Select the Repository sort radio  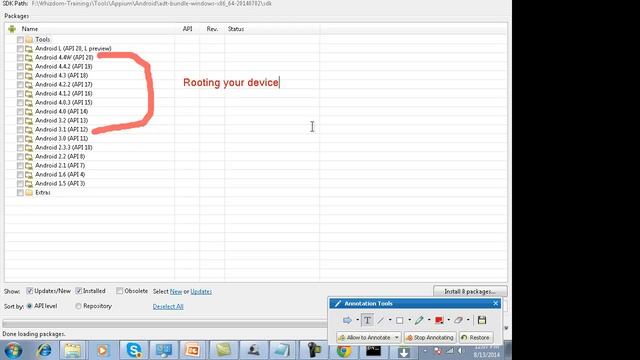click(78, 306)
